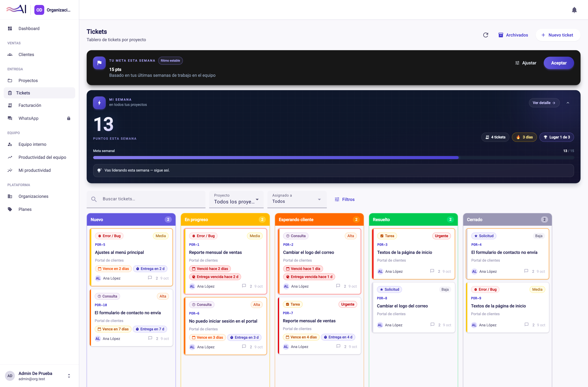Click the Ritmo estable badge
This screenshot has height=387, width=588.
click(170, 61)
